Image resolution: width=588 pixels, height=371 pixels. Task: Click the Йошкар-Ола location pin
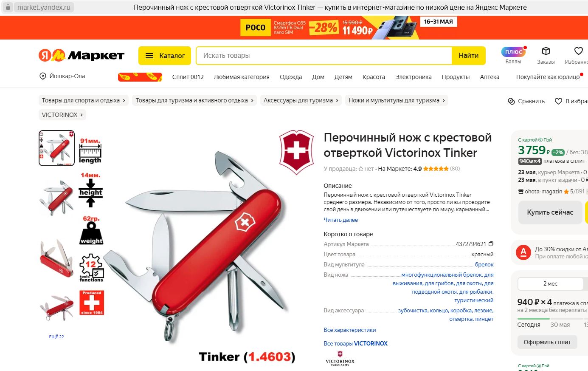tap(43, 76)
